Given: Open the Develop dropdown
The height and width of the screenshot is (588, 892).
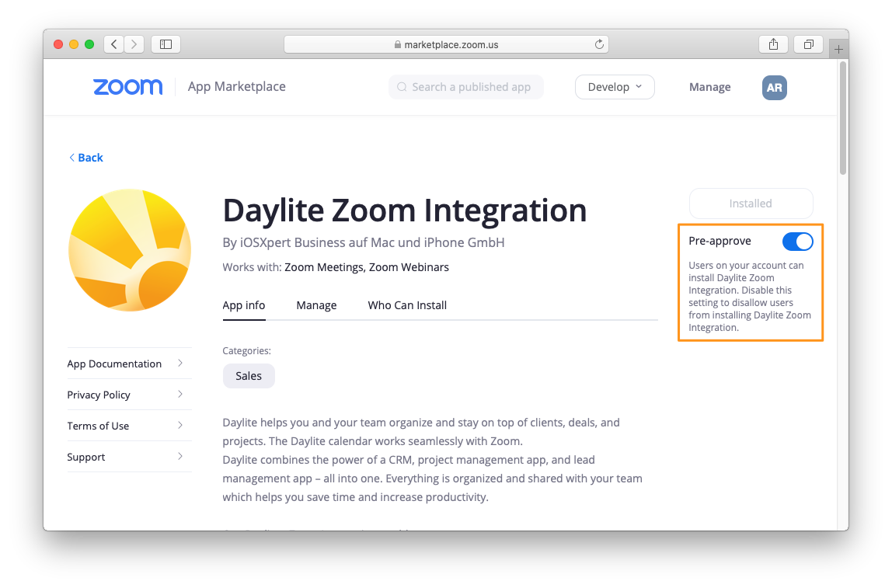Looking at the screenshot, I should 615,87.
